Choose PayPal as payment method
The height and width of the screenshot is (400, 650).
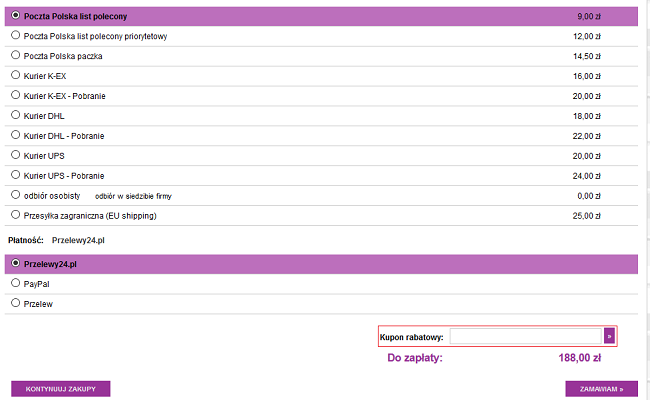point(15,283)
